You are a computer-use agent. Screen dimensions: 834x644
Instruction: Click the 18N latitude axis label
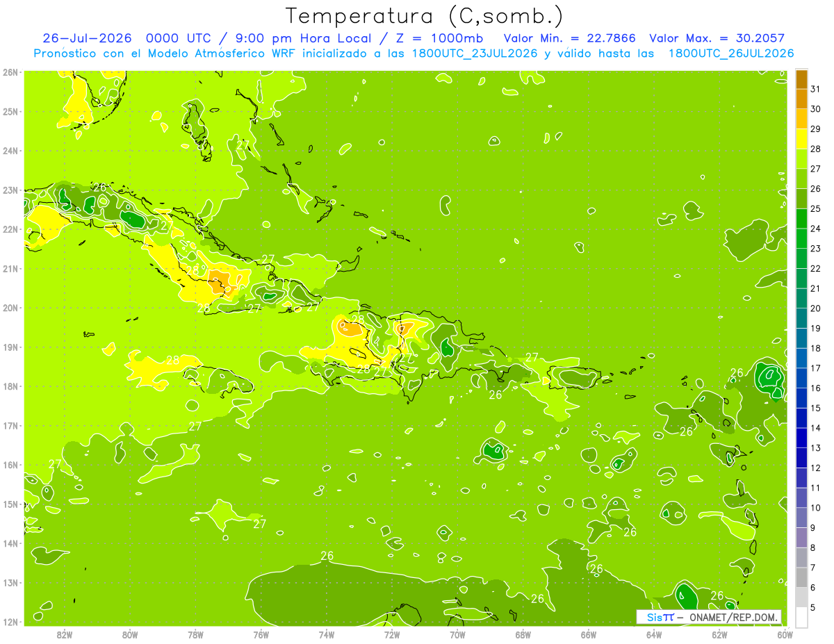pos(10,386)
